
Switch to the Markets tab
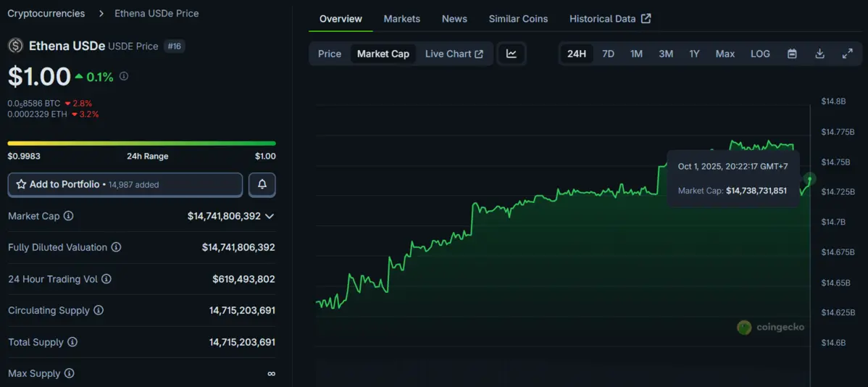click(401, 19)
